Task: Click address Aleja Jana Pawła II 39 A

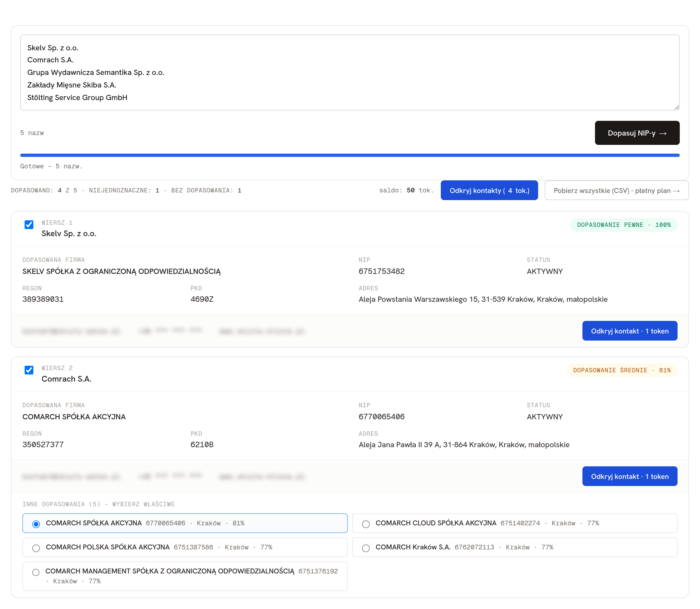Action: pos(464,444)
